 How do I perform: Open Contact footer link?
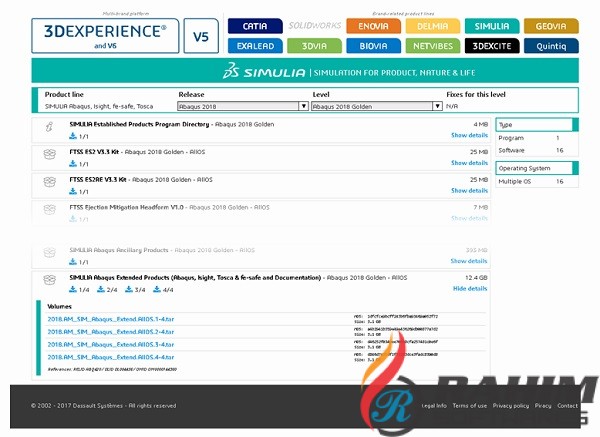tap(567, 406)
